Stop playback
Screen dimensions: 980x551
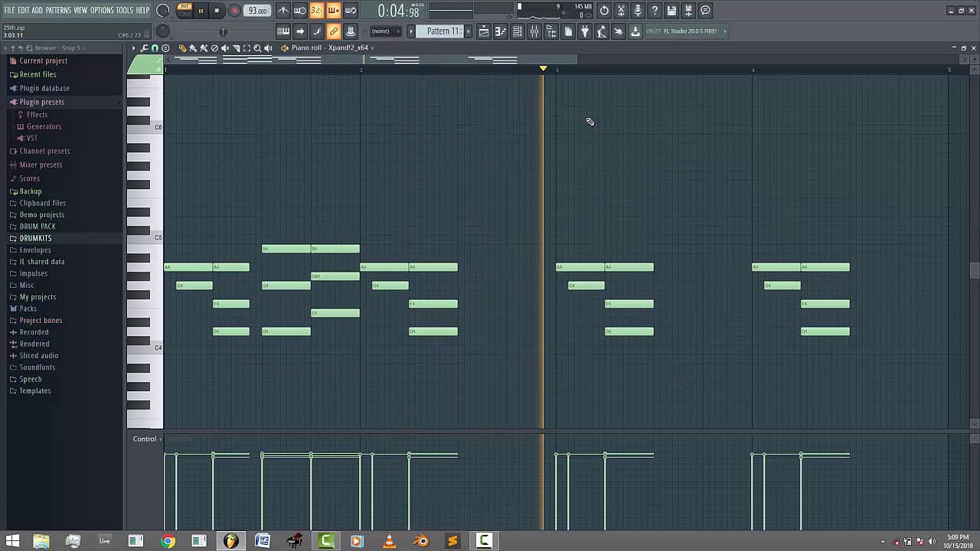coord(217,10)
